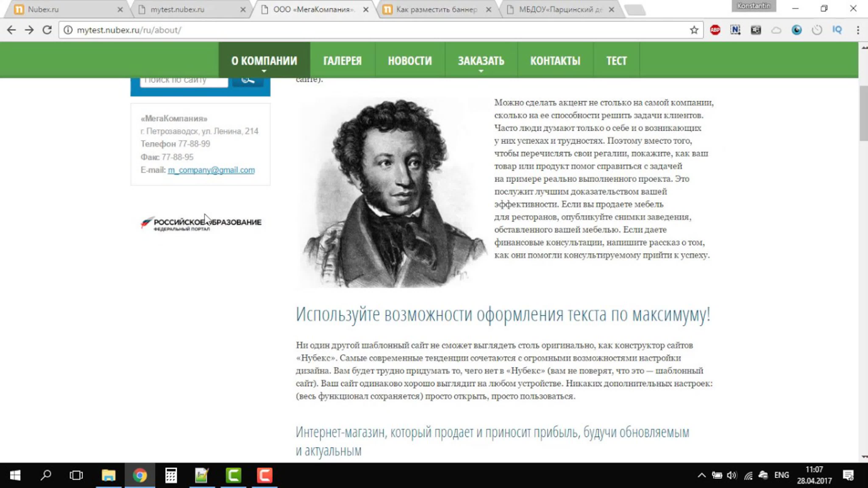Expand the О КОМПАНИИ submenu arrow
Screen dimensions: 868x488
pos(264,71)
